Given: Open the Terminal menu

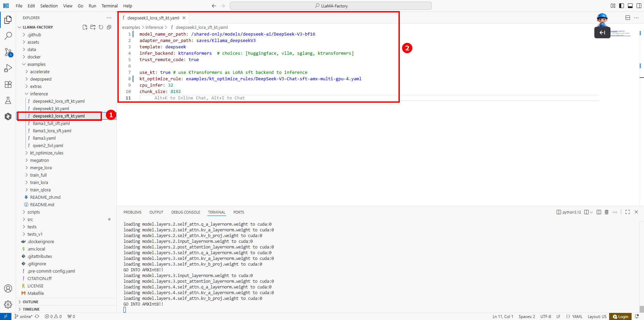Looking at the screenshot, I should [x=109, y=6].
